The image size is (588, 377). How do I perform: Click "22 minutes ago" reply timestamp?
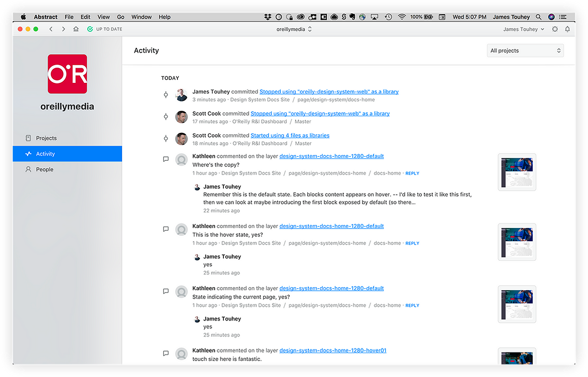point(221,211)
